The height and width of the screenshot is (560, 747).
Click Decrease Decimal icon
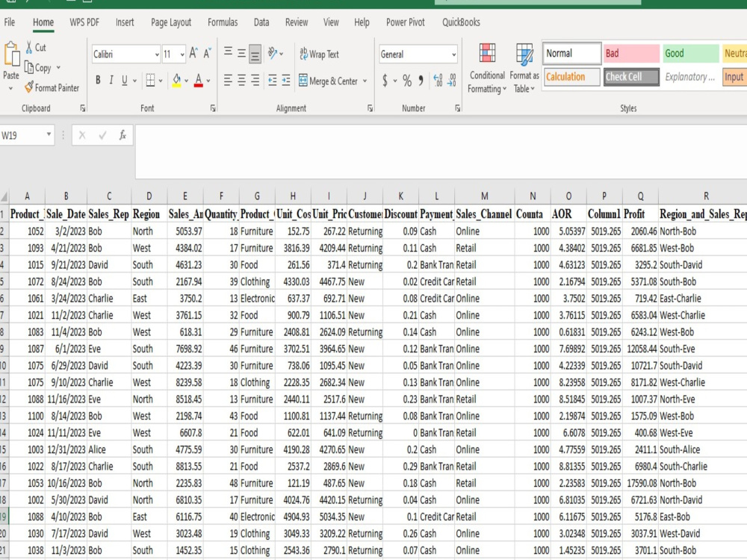[452, 80]
